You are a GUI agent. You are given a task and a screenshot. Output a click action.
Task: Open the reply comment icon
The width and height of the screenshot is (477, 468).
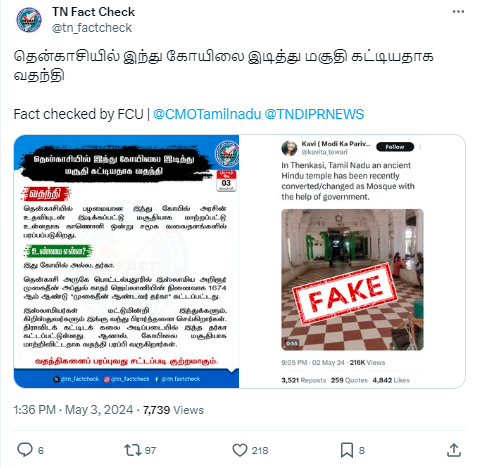25,450
